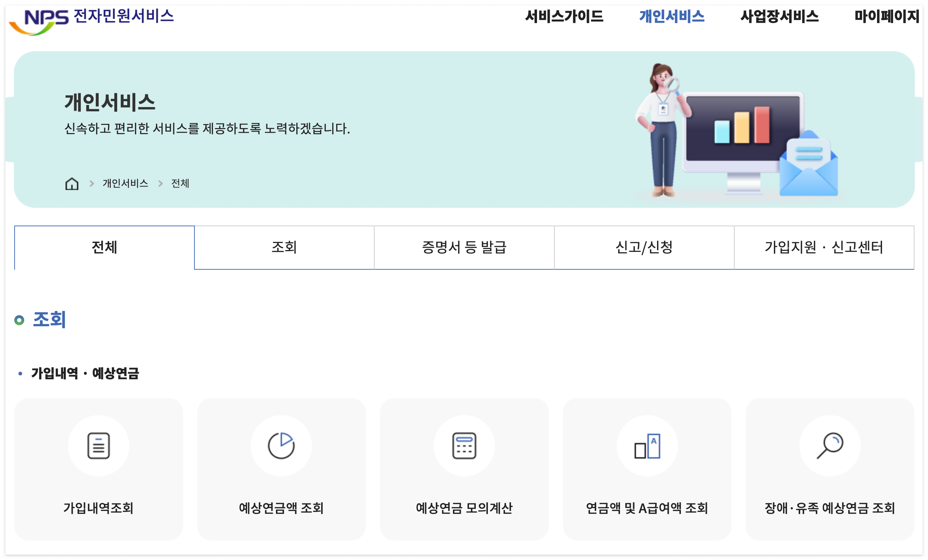Viewport: 928px width, 560px height.
Task: Click the green bullet icon next to 조회 heading
Action: tap(19, 319)
